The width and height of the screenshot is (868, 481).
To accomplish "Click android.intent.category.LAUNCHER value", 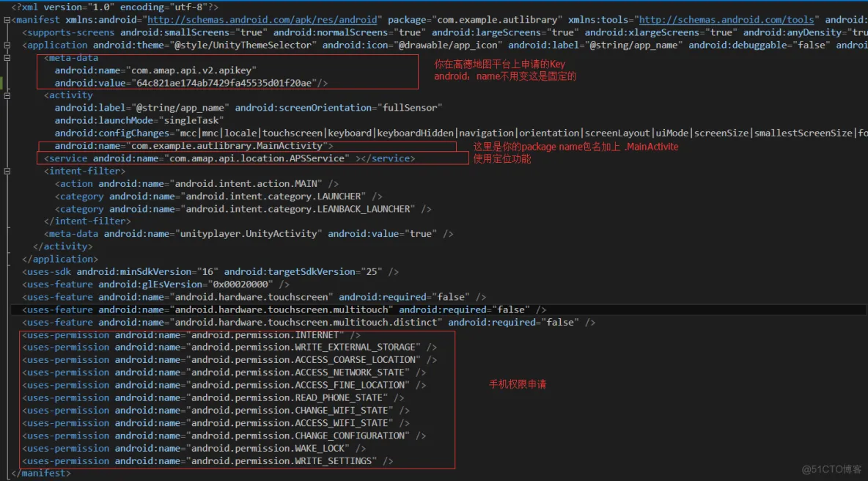I will (x=273, y=197).
